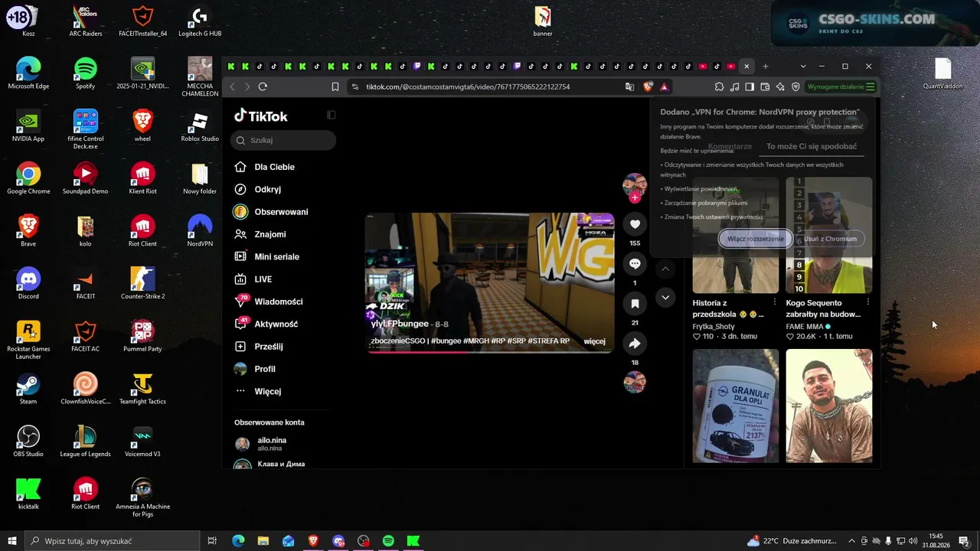980x551 pixels.
Task: Collapse TikTok sidebar with the panel icon
Action: point(331,115)
